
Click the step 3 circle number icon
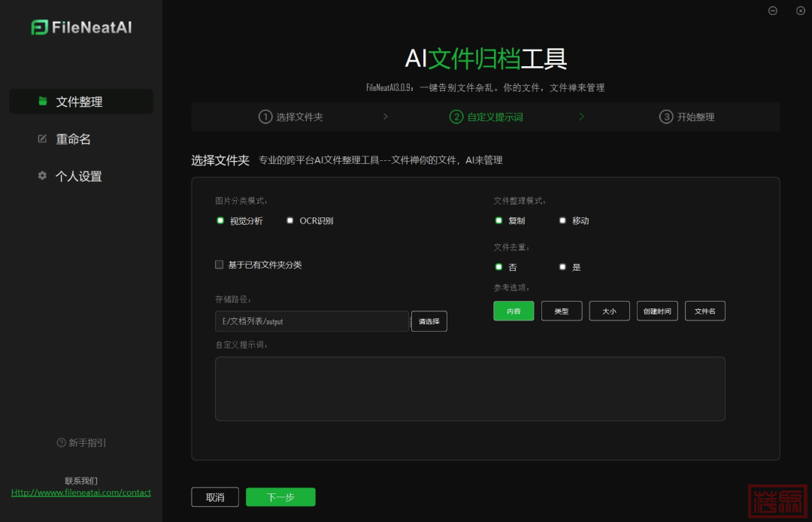coord(666,117)
